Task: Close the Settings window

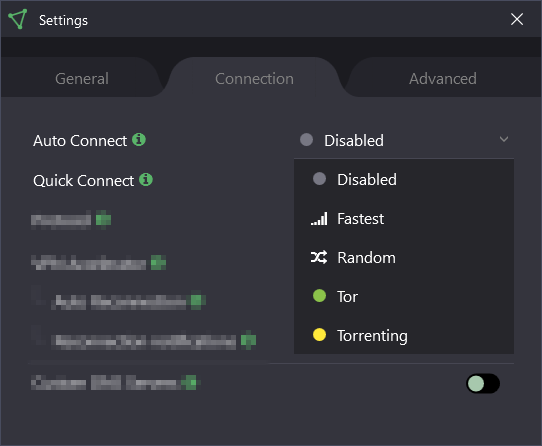Action: click(x=517, y=19)
